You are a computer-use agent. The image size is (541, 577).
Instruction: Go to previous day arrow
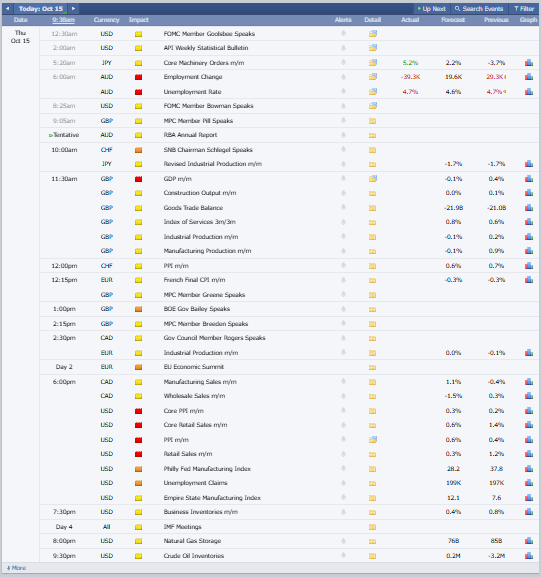(7, 8)
